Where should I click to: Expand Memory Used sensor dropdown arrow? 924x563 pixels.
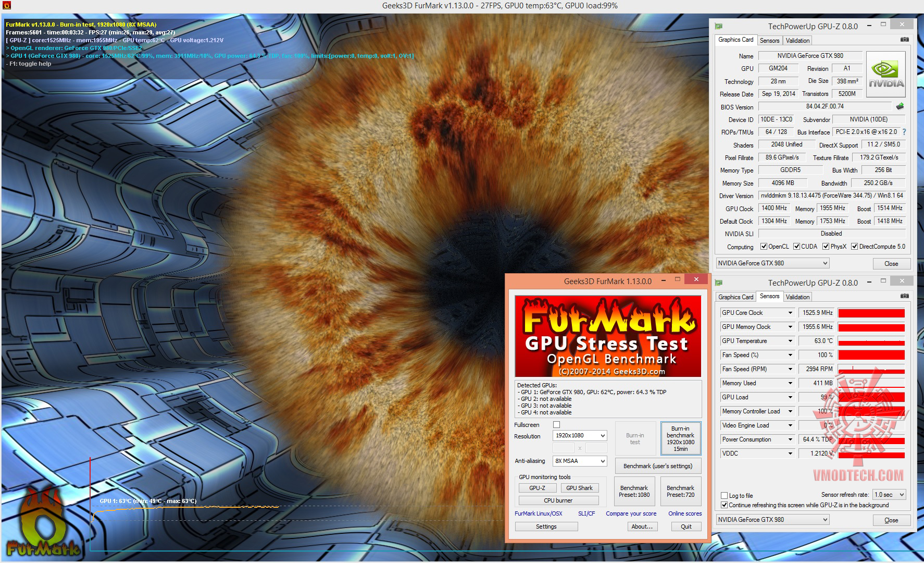(790, 383)
